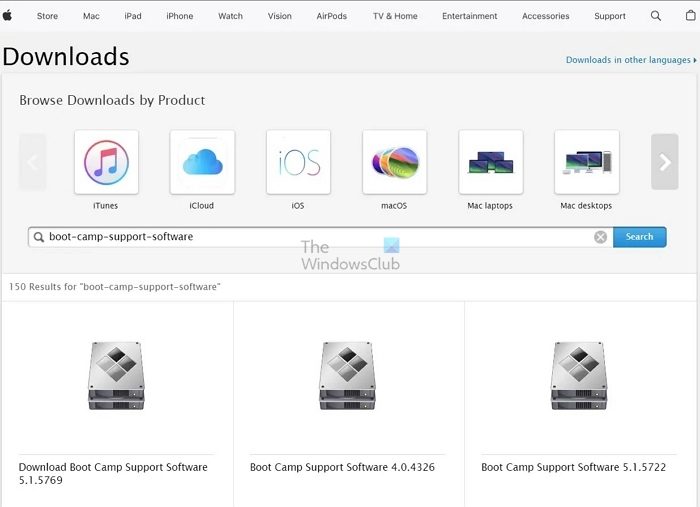Click the next arrow in product carousel
The width and height of the screenshot is (700, 507).
coord(665,162)
